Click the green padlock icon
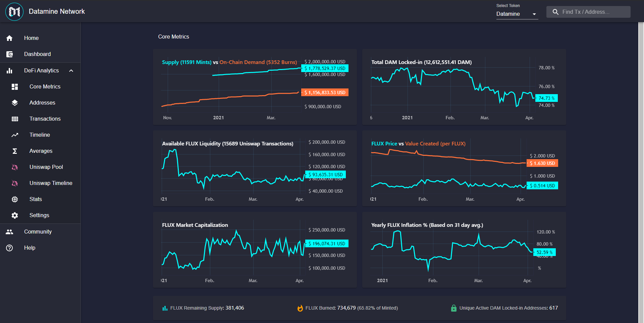The height and width of the screenshot is (323, 644). point(454,308)
